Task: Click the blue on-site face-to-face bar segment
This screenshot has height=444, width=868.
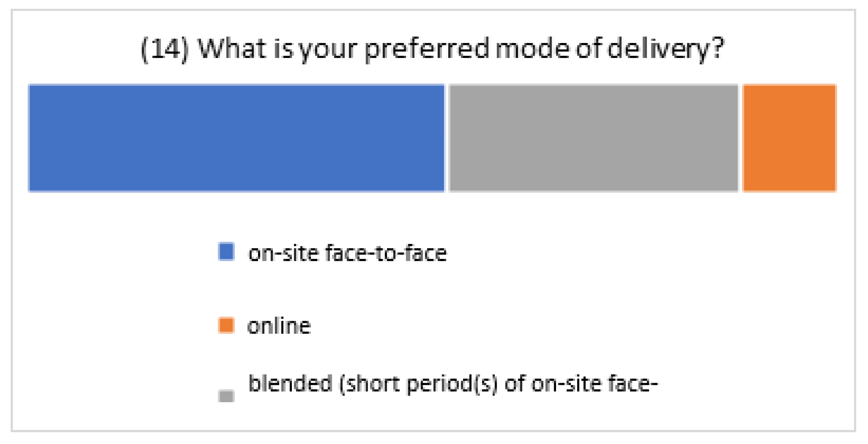Action: pyautogui.click(x=236, y=138)
